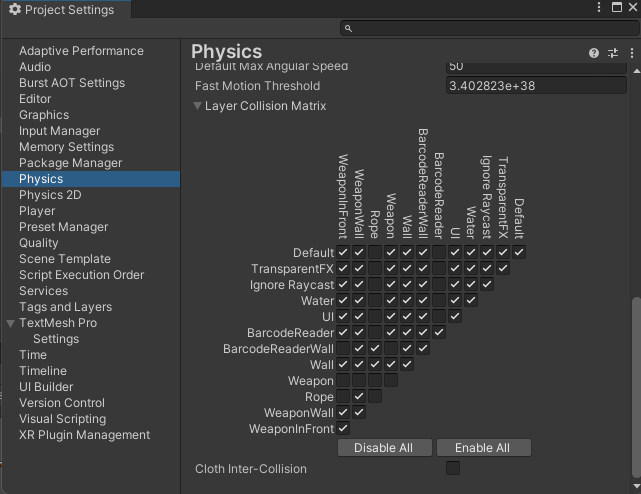Toggle Default row Default column checkbox
Viewport: 641px width, 494px height.
coord(519,252)
